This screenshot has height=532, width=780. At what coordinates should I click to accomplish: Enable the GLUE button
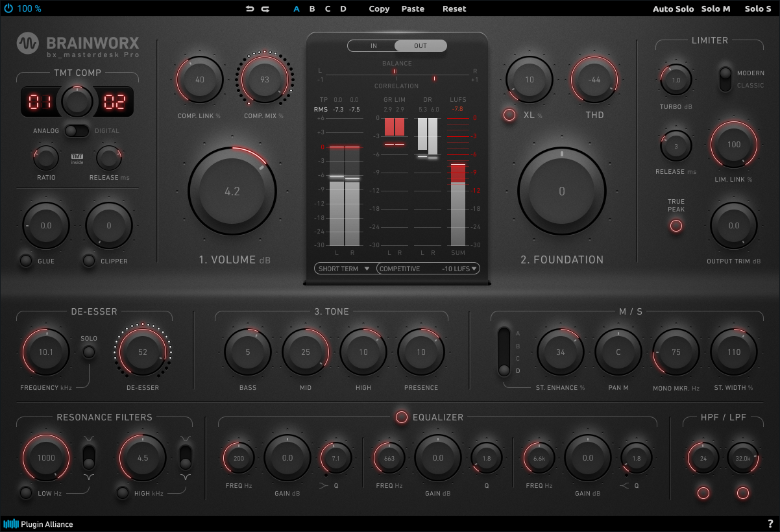point(26,261)
